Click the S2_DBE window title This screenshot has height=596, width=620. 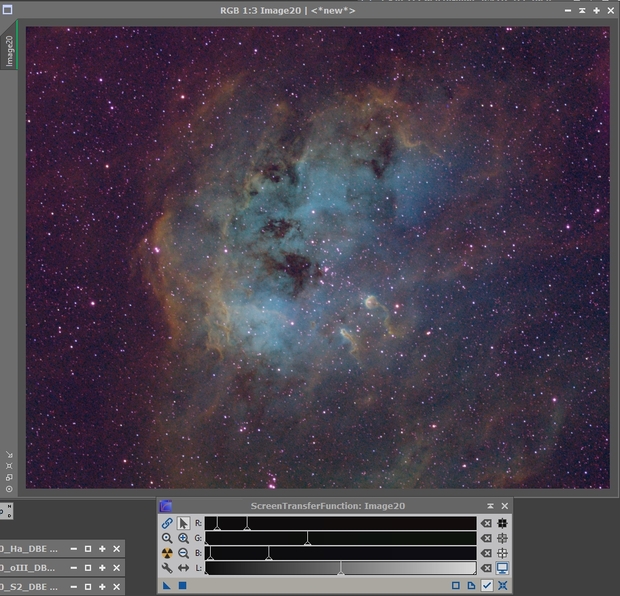coord(30,587)
